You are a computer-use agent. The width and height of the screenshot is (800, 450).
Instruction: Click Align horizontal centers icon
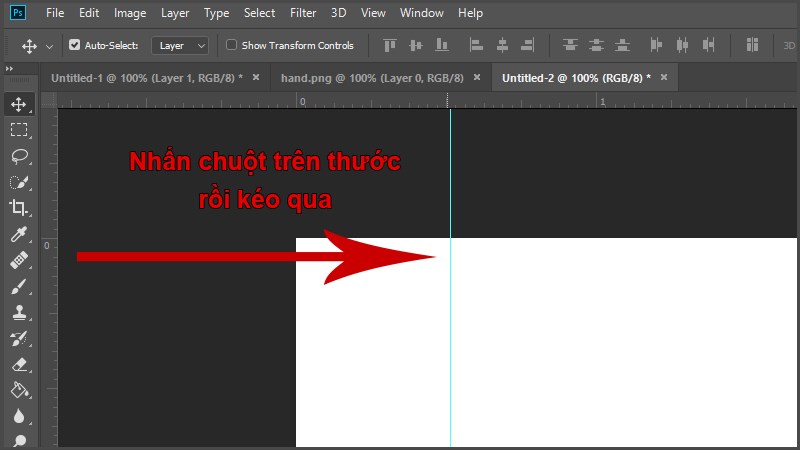[x=502, y=45]
